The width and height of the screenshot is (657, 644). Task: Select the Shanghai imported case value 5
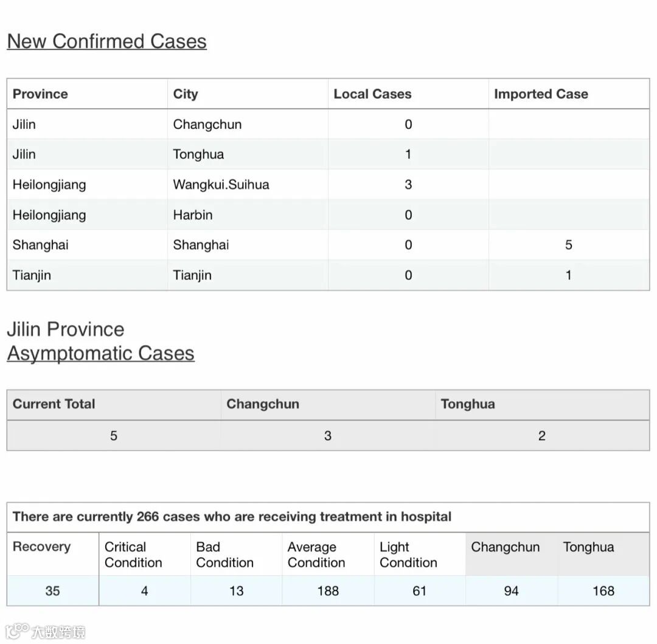coord(569,245)
